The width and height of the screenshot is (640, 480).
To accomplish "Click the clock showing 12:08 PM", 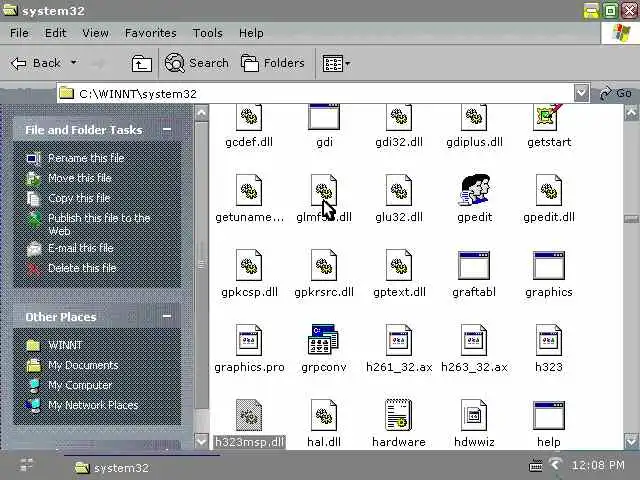I will [x=598, y=465].
